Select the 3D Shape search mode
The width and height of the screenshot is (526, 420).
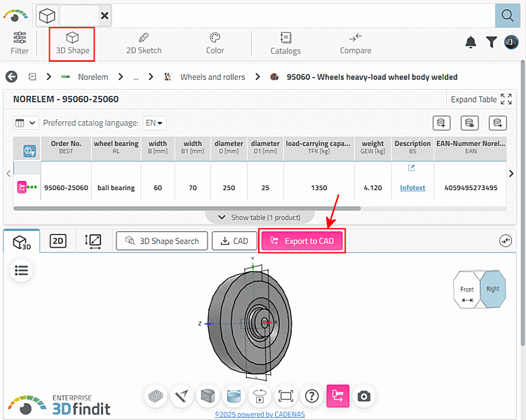coord(72,43)
